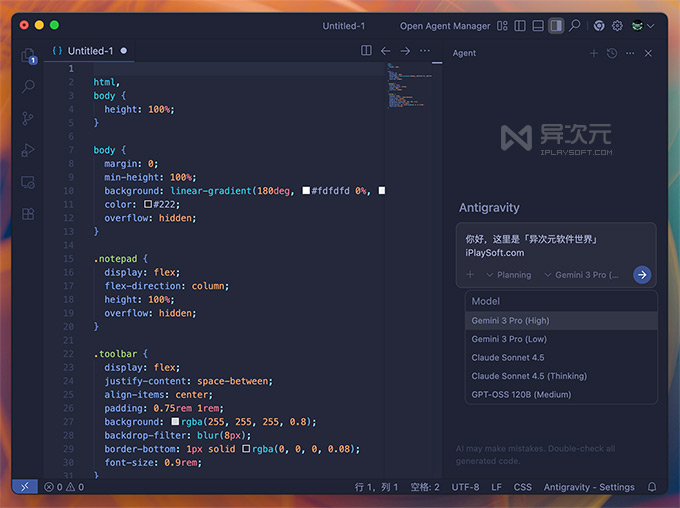Select Claude Sonnet 4.5 (Thinking) model
Viewport: 680px width, 508px height.
pyautogui.click(x=529, y=376)
